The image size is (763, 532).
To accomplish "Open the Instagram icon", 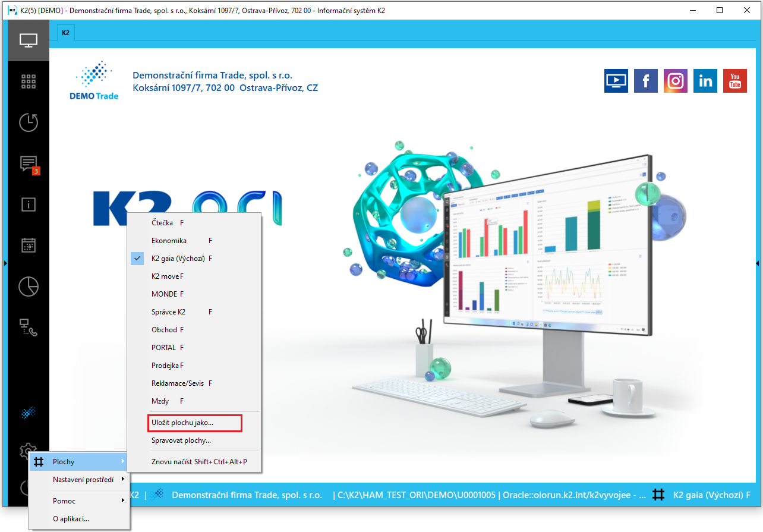I will (x=676, y=80).
